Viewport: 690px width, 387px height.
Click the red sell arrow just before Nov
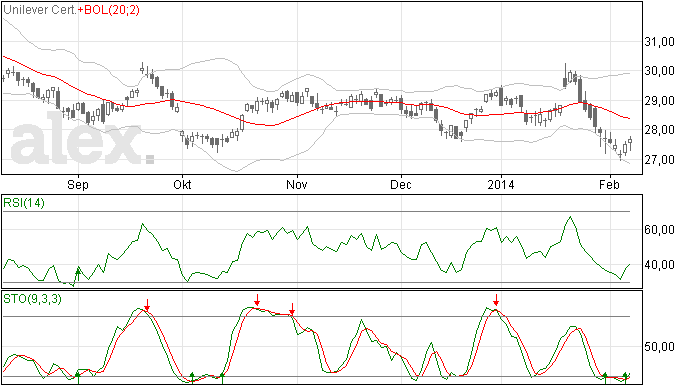click(x=292, y=309)
